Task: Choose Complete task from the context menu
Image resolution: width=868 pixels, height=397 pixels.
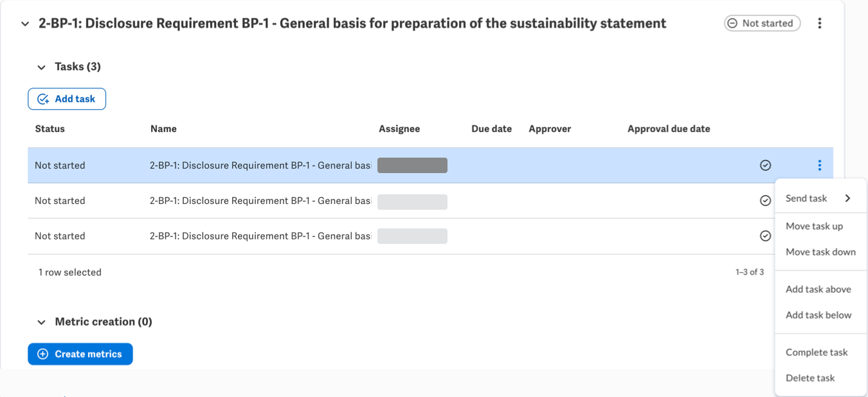Action: [817, 352]
